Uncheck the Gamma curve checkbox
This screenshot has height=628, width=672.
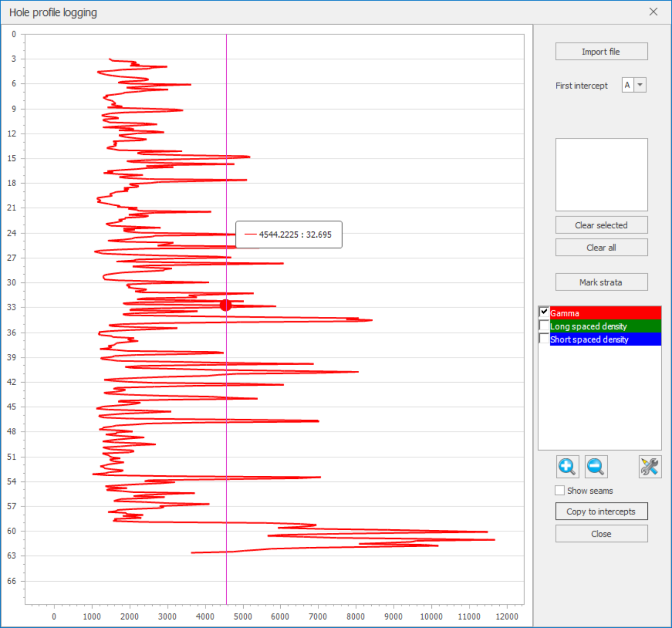click(x=544, y=312)
